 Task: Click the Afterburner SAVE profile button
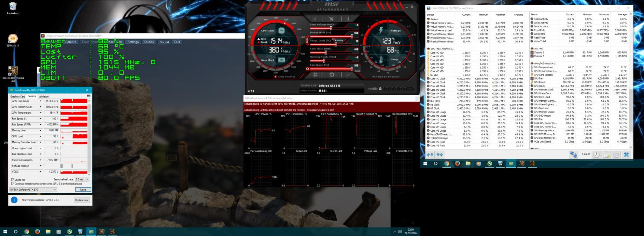[410, 89]
